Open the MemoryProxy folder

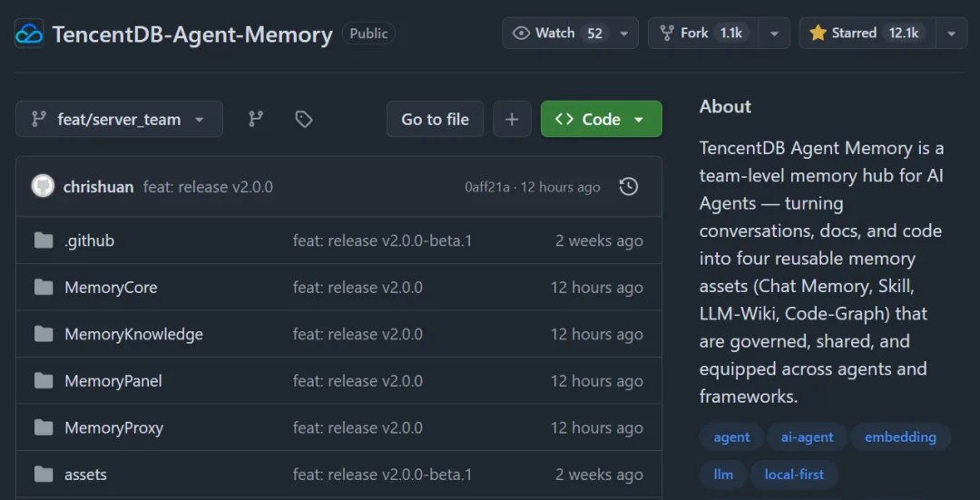[x=113, y=428]
